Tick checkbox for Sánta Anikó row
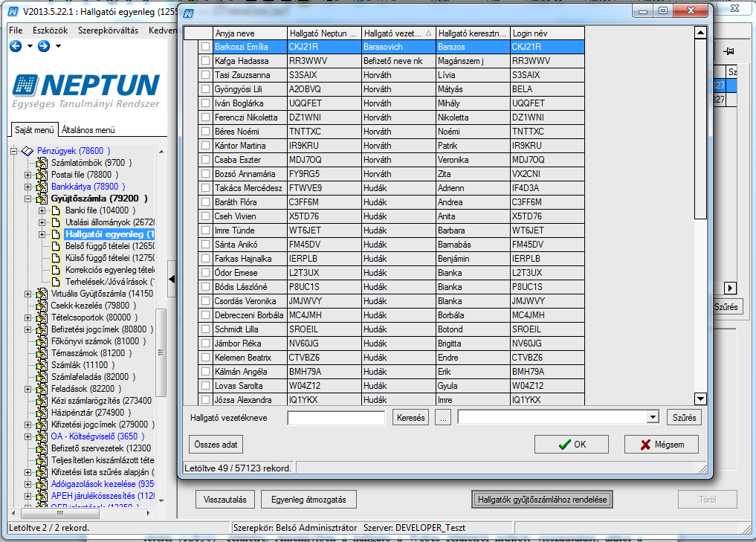 coord(206,245)
